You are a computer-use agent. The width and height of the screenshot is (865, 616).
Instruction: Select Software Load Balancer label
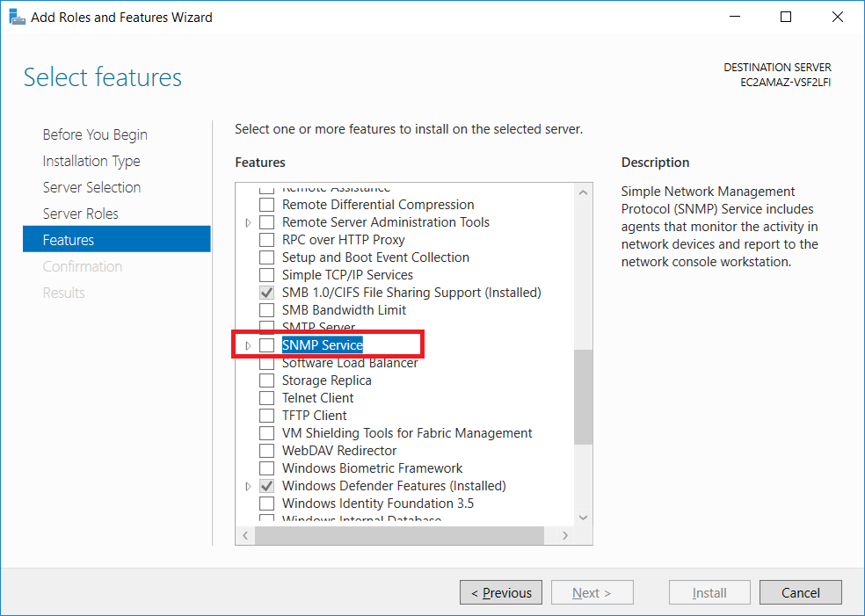pos(350,364)
